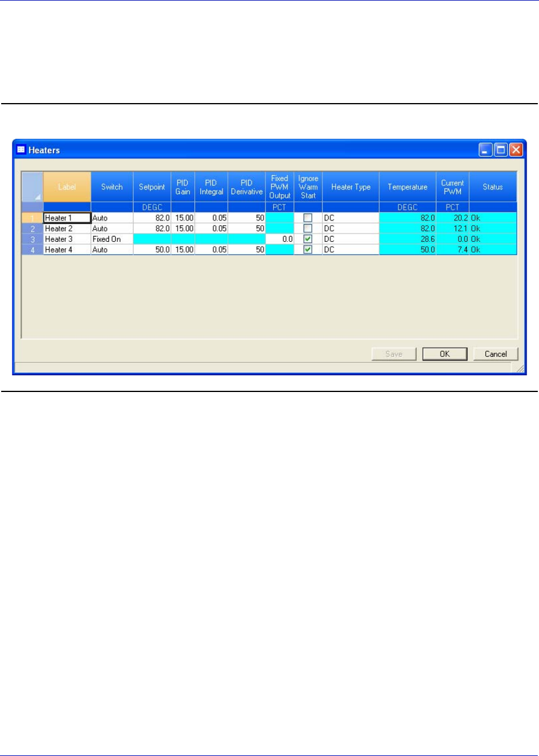
Task: Select row header 2
Action: 32,229
